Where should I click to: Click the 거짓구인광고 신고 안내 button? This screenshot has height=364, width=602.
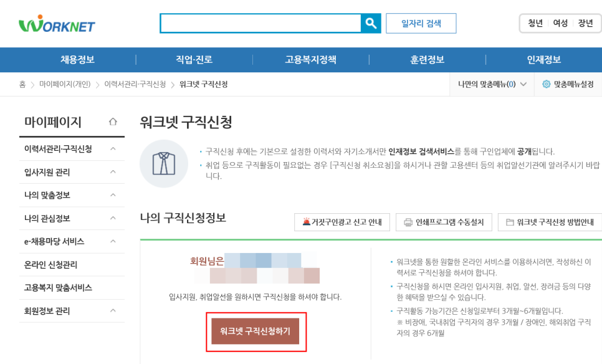(x=342, y=222)
